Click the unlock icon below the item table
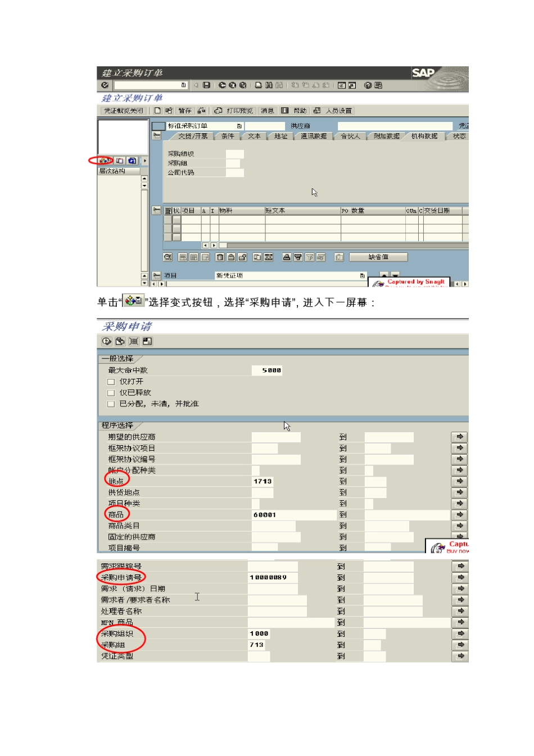This screenshot has height=756, width=534. (242, 257)
